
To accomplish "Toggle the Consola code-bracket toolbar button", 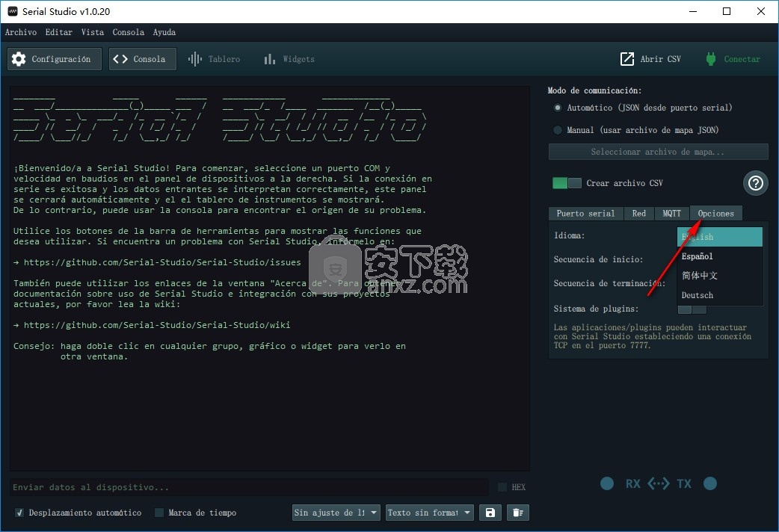I will tap(143, 59).
